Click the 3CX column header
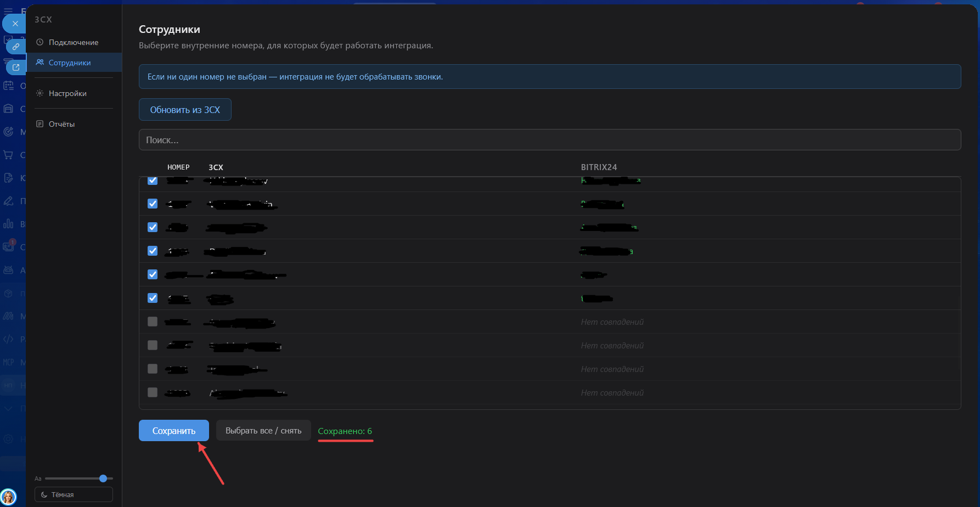 pos(216,167)
